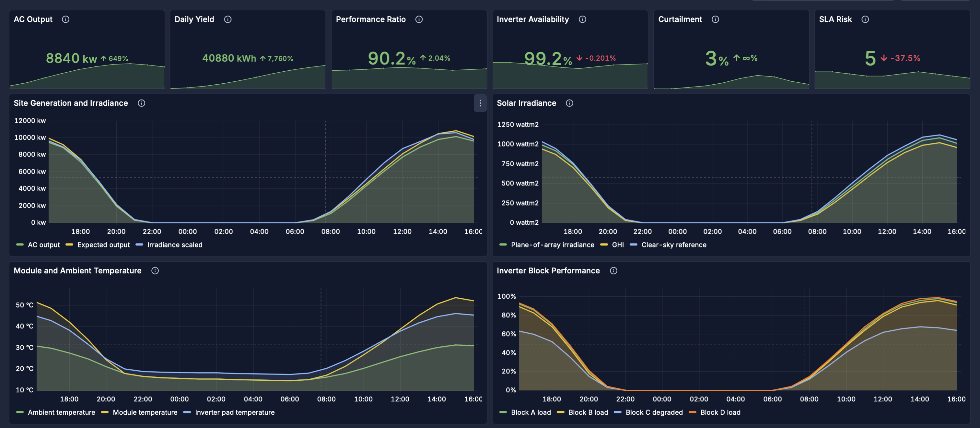This screenshot has height=428, width=980.
Task: Toggle Block C degraded legend item
Action: [649, 412]
